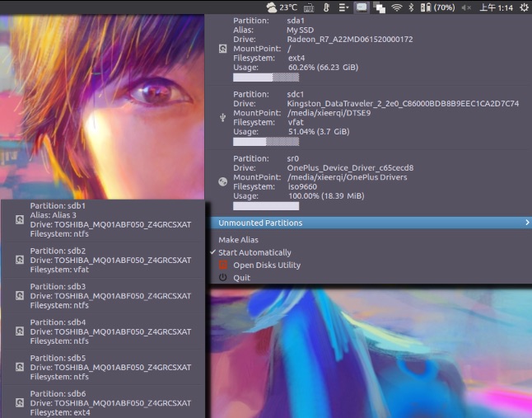532x418 pixels.
Task: Click usage text 100.00% (18.39 MiB)
Action: (x=326, y=196)
